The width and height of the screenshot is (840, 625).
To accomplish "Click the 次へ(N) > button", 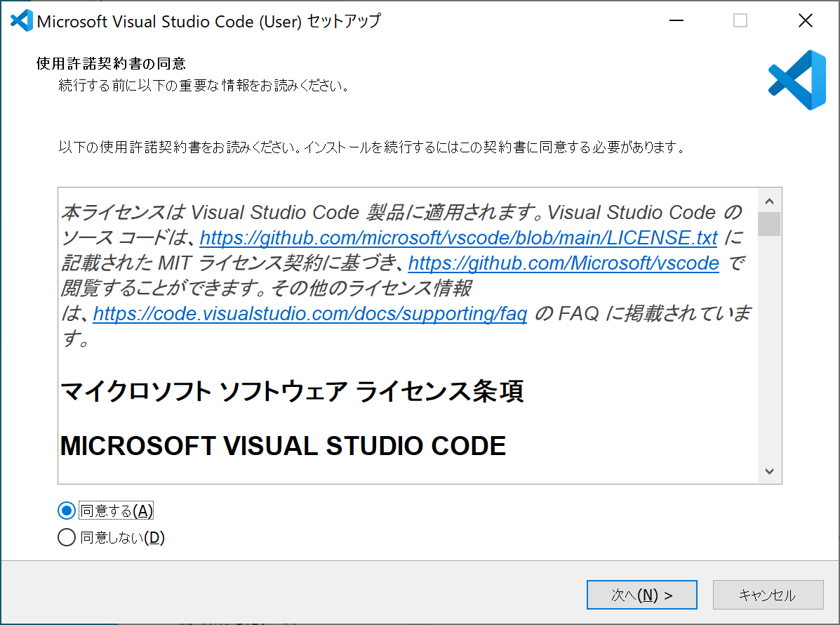I will click(x=642, y=595).
